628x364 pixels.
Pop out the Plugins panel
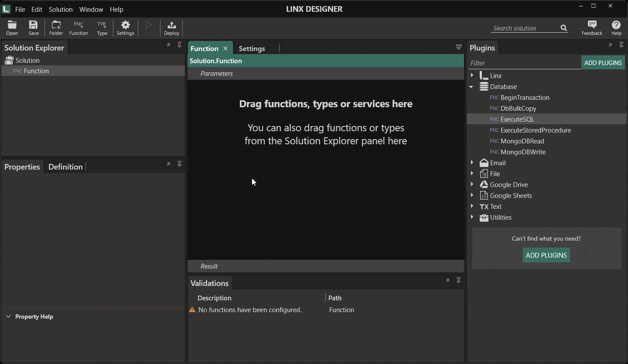point(610,45)
